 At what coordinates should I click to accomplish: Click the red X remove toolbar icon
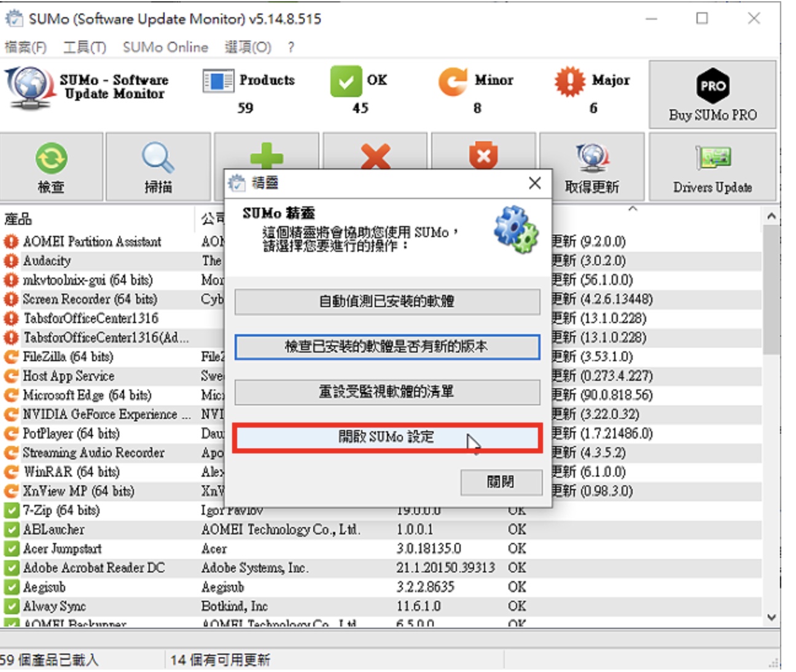(x=375, y=155)
